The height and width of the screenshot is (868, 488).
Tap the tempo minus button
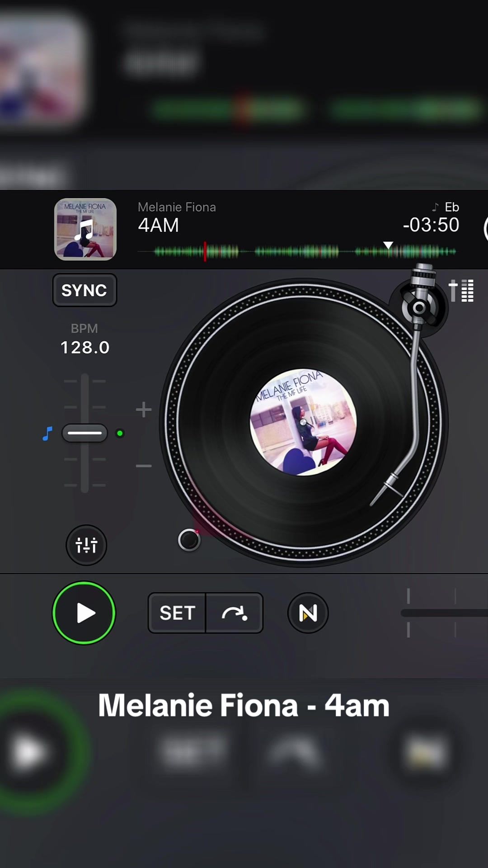144,466
